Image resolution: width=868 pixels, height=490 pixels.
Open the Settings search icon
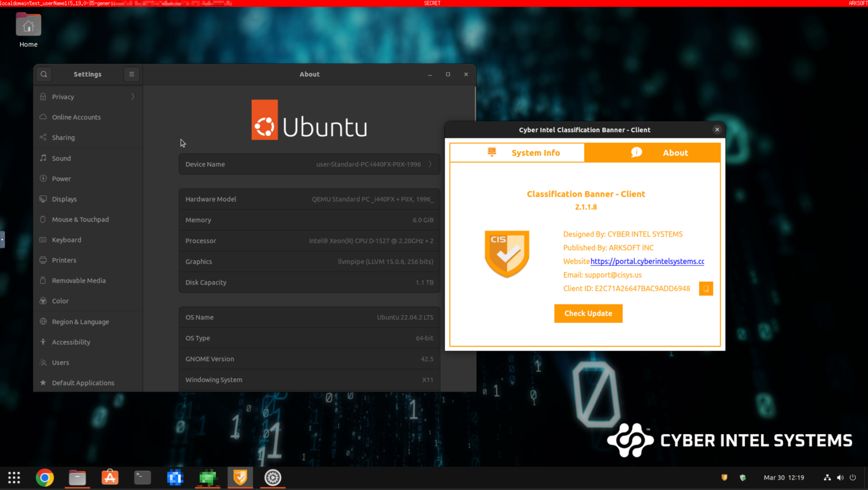click(44, 74)
